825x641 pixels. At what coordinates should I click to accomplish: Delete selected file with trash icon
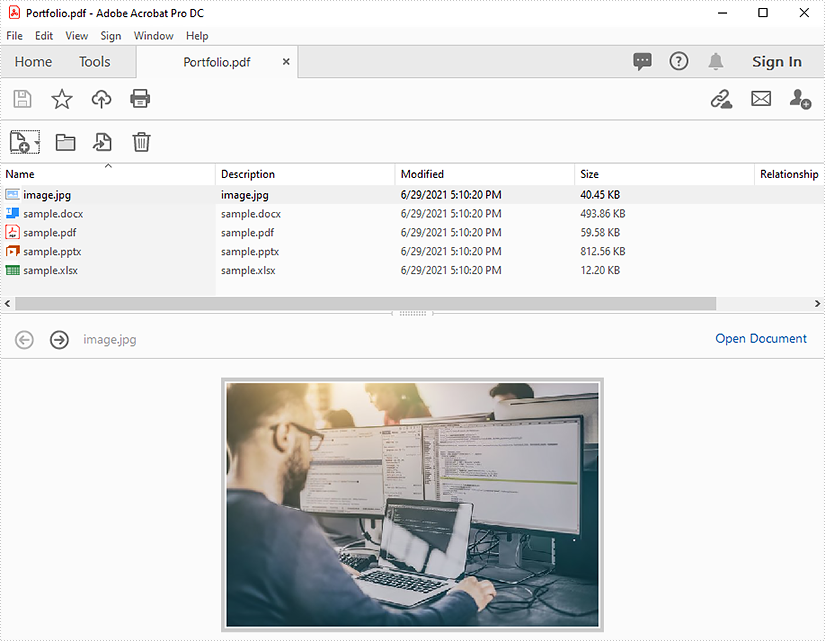click(x=141, y=142)
